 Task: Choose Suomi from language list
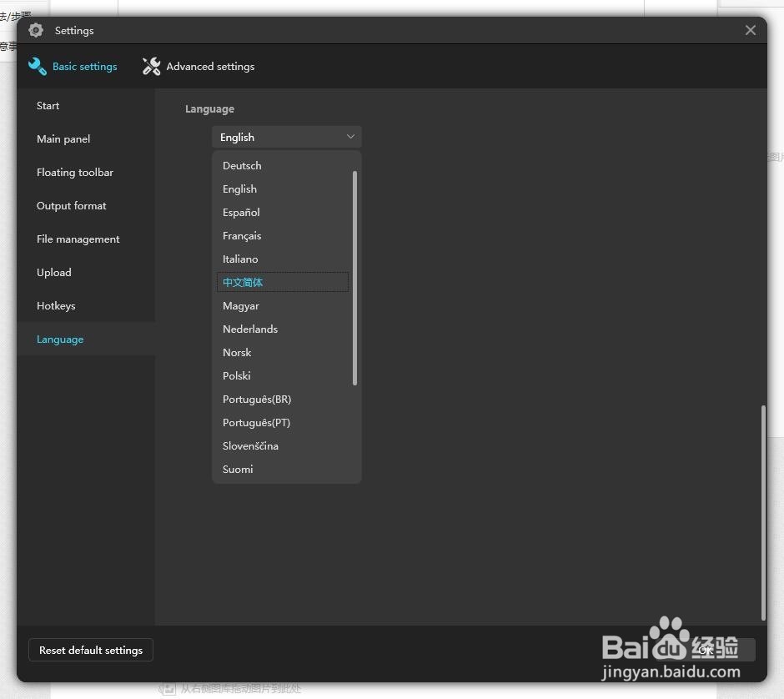click(x=283, y=469)
